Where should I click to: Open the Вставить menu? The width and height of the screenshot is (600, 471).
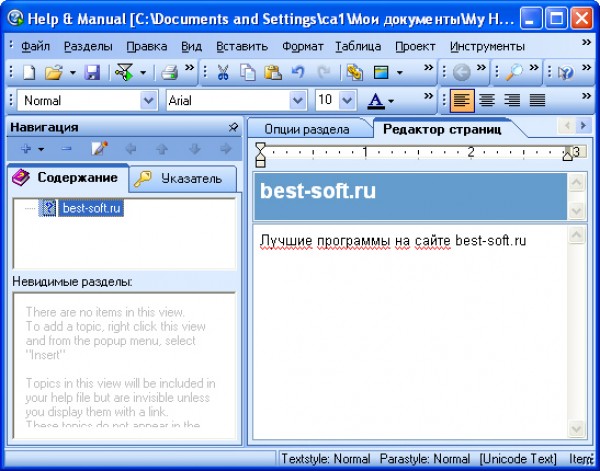pyautogui.click(x=242, y=46)
